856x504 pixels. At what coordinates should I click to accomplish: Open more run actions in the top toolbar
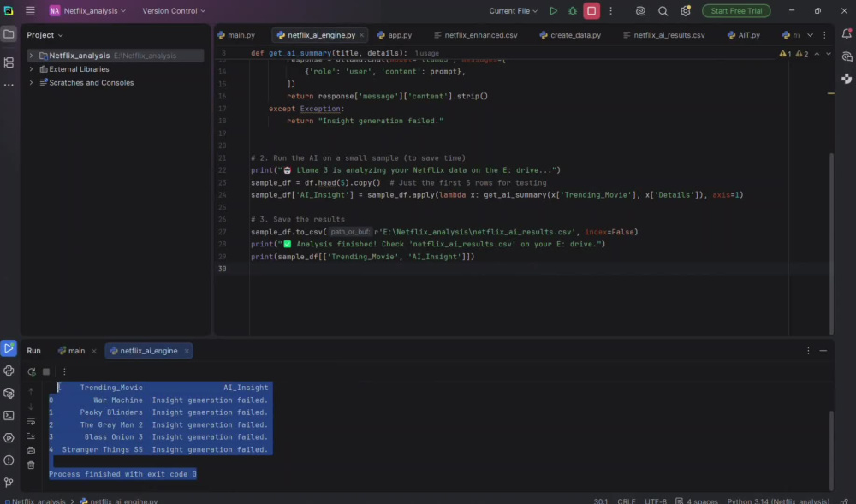(x=611, y=11)
